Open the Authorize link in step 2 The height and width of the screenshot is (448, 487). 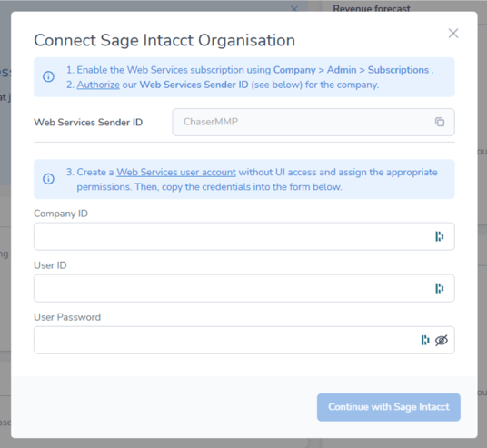click(98, 85)
